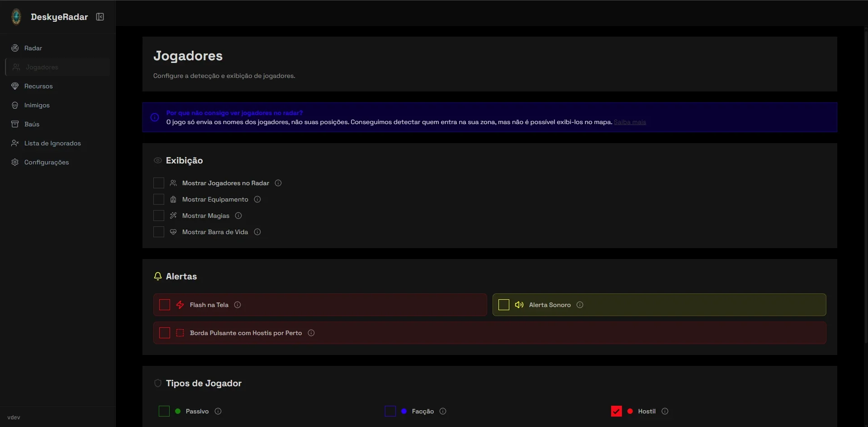Show info about Flash na Tela
868x427 pixels.
point(237,305)
